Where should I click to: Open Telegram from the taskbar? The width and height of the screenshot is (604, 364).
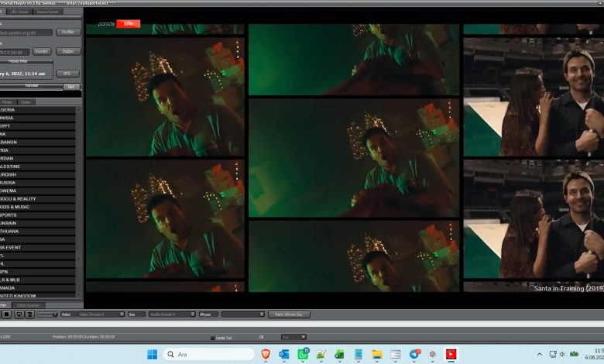point(414,354)
